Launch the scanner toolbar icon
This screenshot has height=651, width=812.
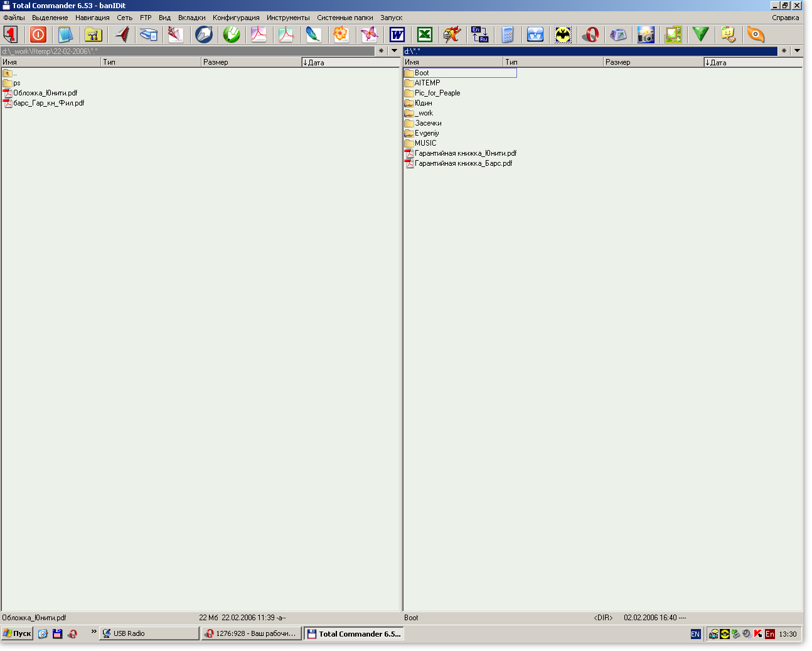pyautogui.click(x=149, y=35)
